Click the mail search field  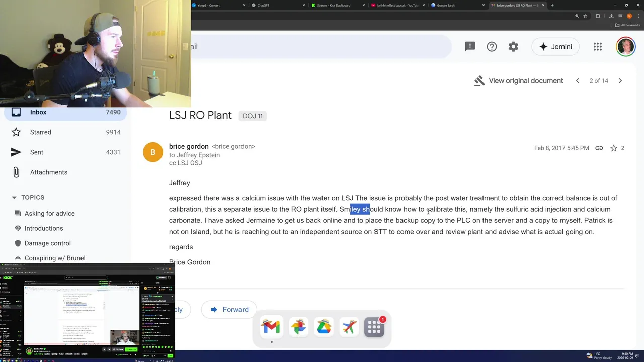pos(321,46)
